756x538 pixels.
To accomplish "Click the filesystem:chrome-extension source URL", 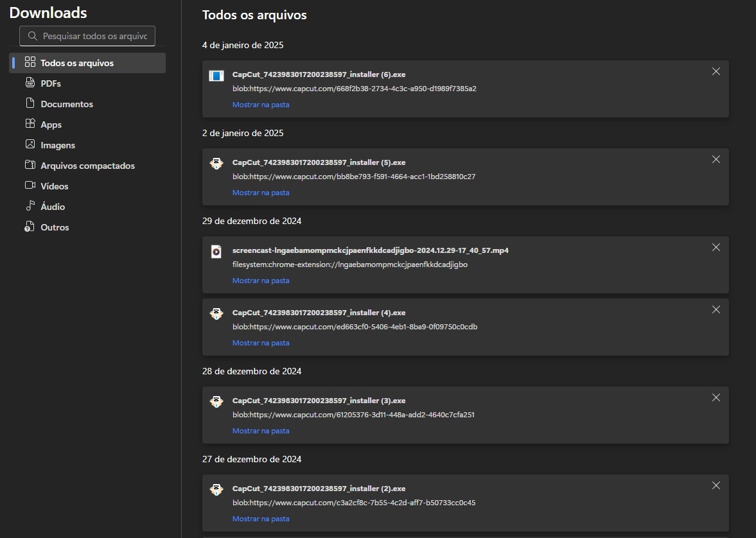I will [350, 265].
